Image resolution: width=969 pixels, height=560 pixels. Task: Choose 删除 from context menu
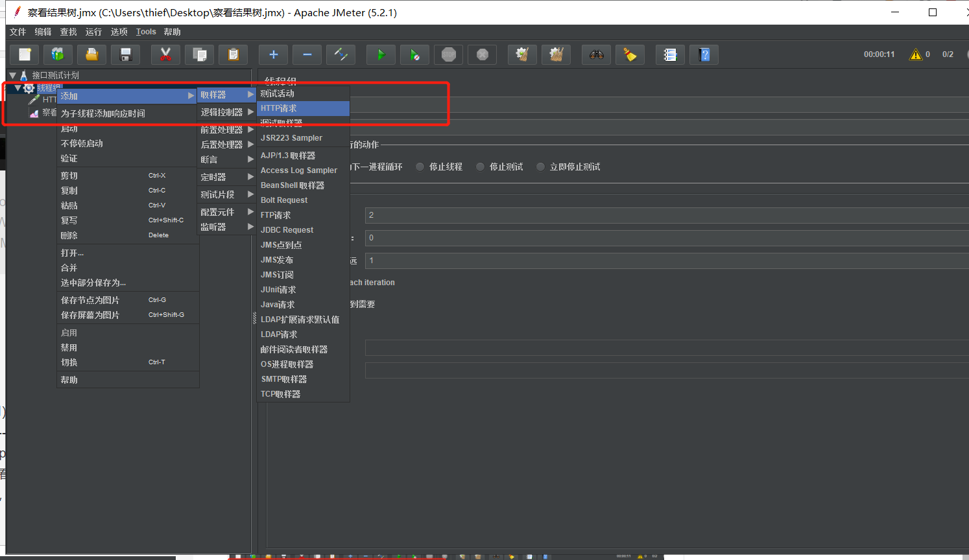[x=128, y=235]
